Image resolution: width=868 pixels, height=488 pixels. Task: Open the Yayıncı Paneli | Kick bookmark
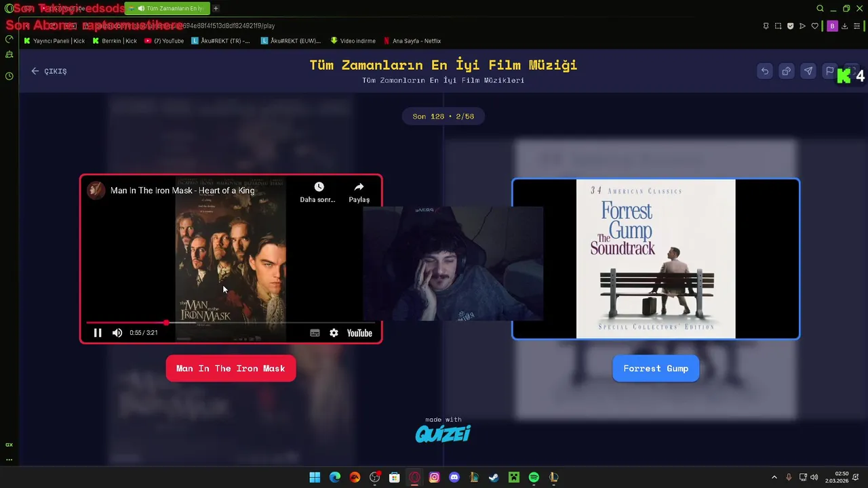coord(54,41)
